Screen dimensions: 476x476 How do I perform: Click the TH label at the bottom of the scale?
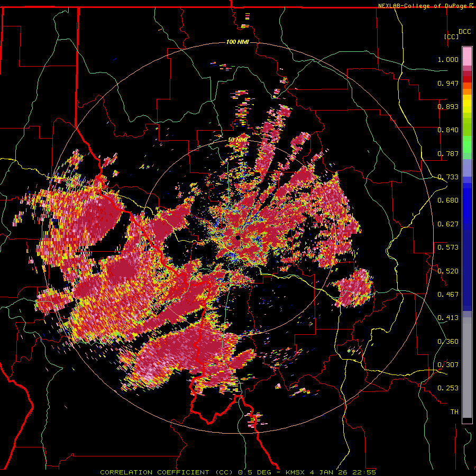[454, 412]
